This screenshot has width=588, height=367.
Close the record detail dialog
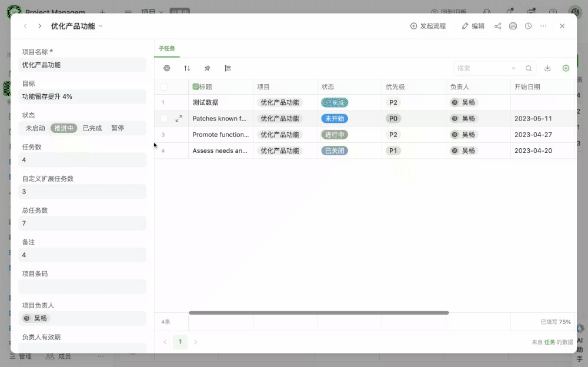(x=562, y=26)
